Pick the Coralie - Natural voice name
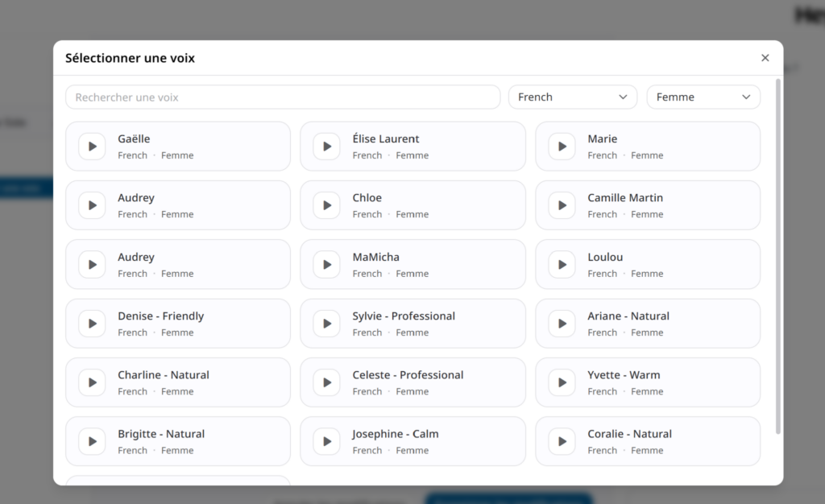 [x=629, y=434]
